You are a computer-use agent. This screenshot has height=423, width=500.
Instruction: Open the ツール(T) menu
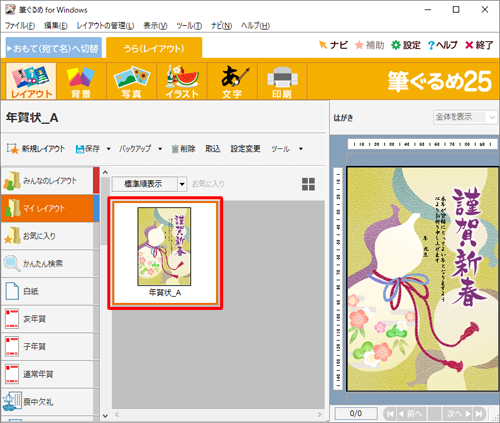point(189,25)
